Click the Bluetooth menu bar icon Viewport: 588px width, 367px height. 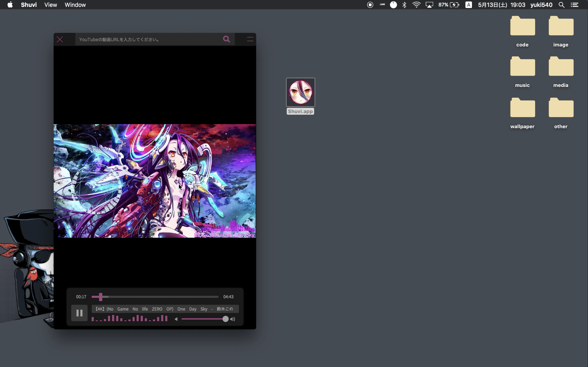(404, 5)
